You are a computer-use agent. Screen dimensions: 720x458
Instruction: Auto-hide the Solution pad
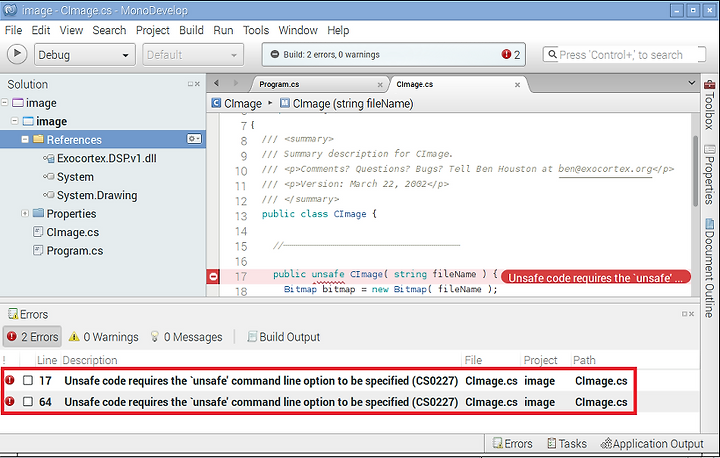[190, 84]
